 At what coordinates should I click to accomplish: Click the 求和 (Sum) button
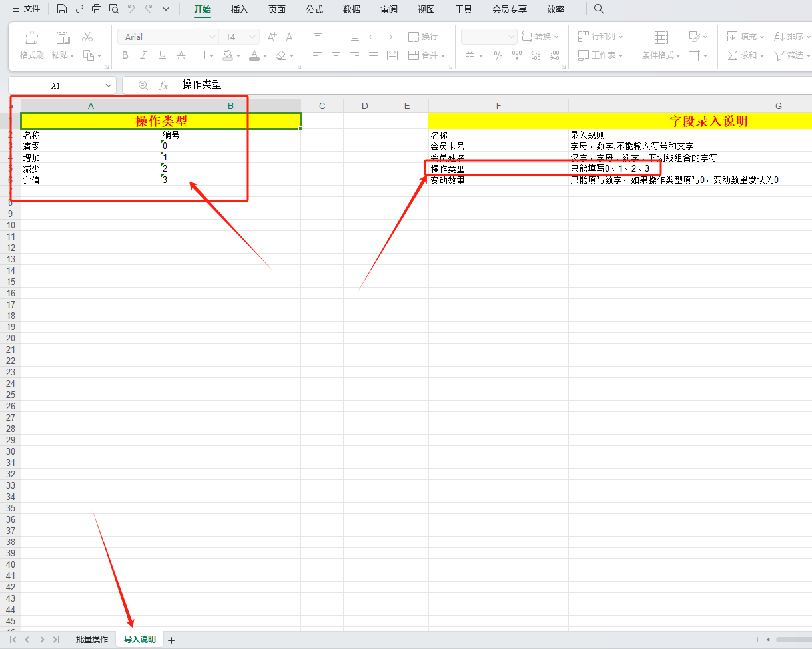[x=741, y=55]
